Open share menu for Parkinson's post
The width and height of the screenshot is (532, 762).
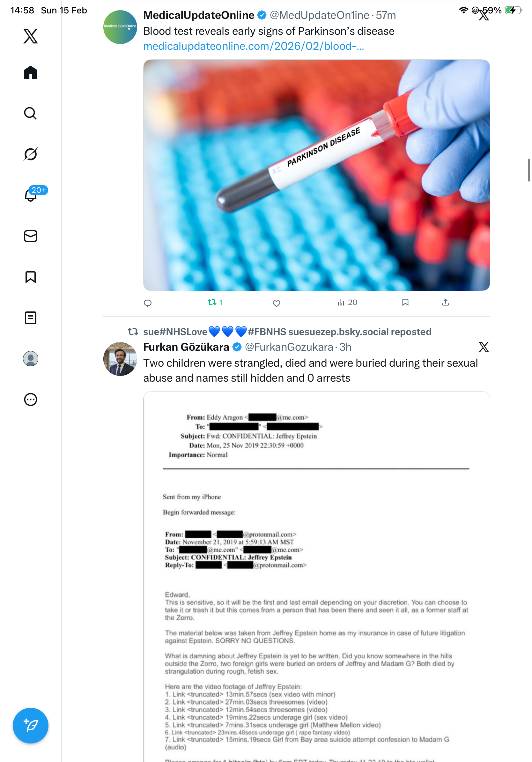(446, 302)
